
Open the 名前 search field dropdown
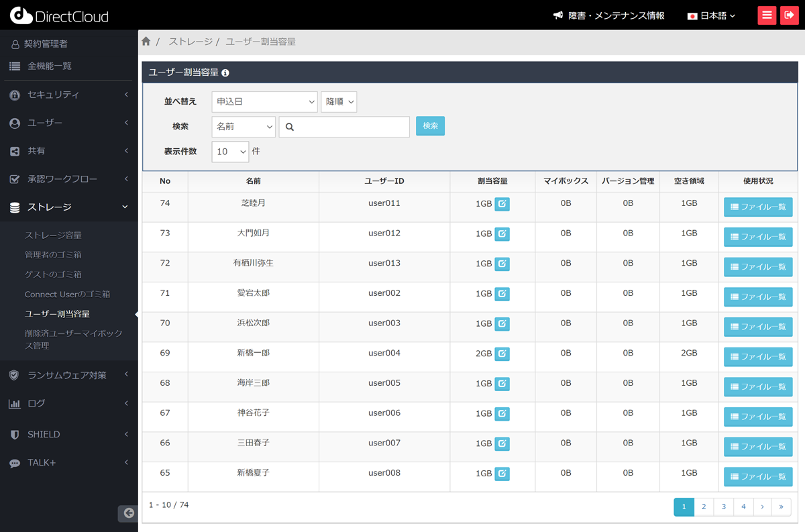[x=244, y=127]
